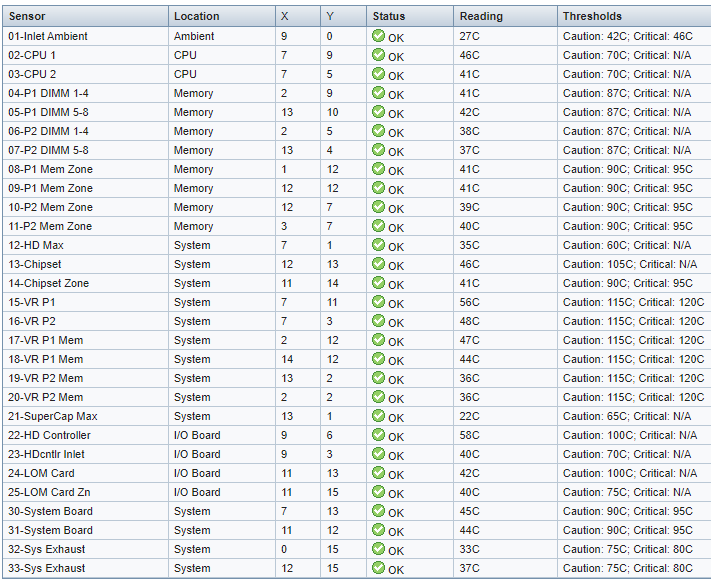Click the OK icon for 33-Sys Exhaust

point(378,568)
